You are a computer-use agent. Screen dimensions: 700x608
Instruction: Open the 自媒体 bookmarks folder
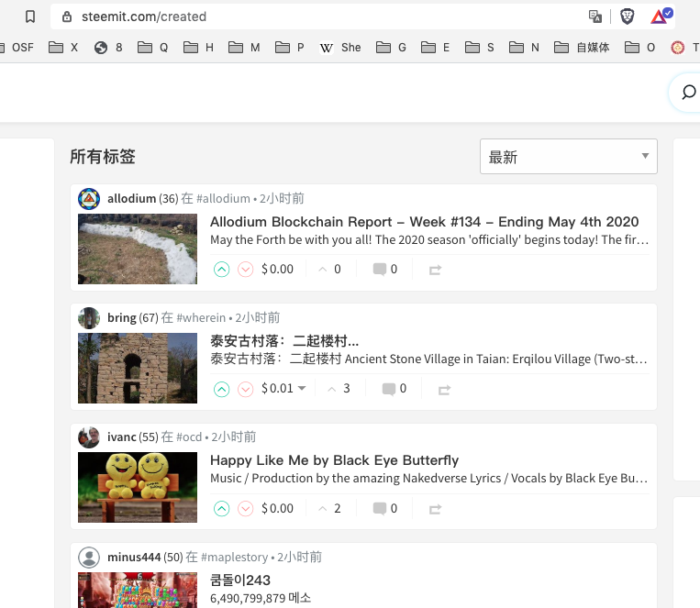[582, 48]
